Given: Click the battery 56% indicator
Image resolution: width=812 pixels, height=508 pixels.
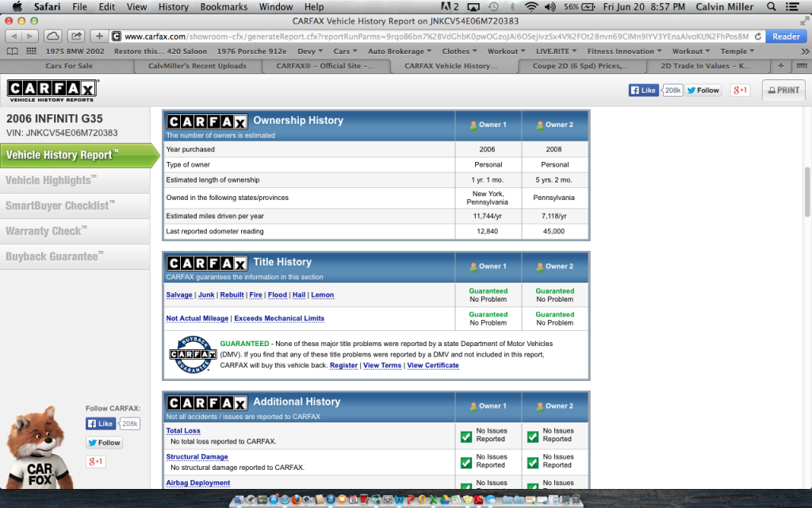Looking at the screenshot, I should coord(579,6).
